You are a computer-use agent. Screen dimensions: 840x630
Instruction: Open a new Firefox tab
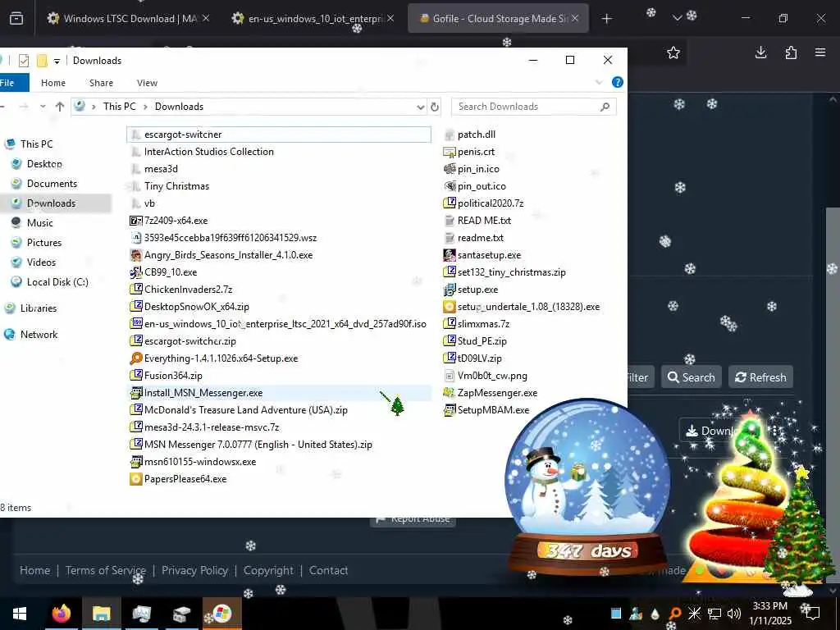[x=606, y=18]
